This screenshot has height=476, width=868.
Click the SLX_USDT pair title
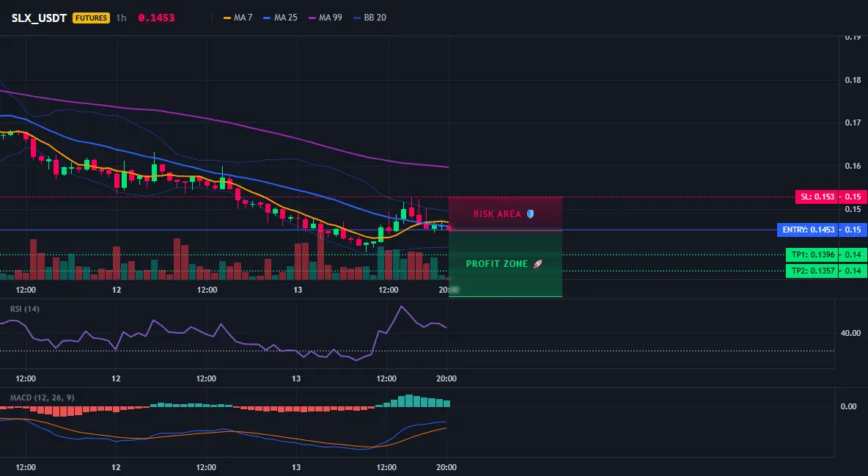pos(39,18)
